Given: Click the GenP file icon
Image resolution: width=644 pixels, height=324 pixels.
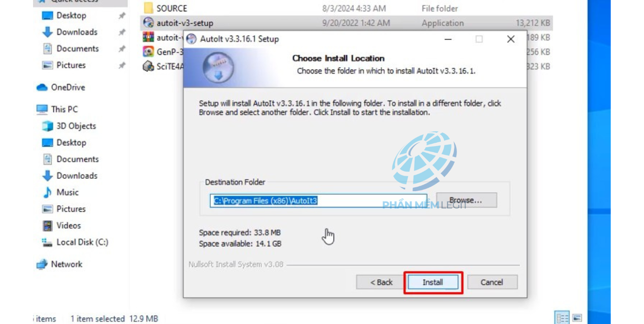Looking at the screenshot, I should (148, 52).
